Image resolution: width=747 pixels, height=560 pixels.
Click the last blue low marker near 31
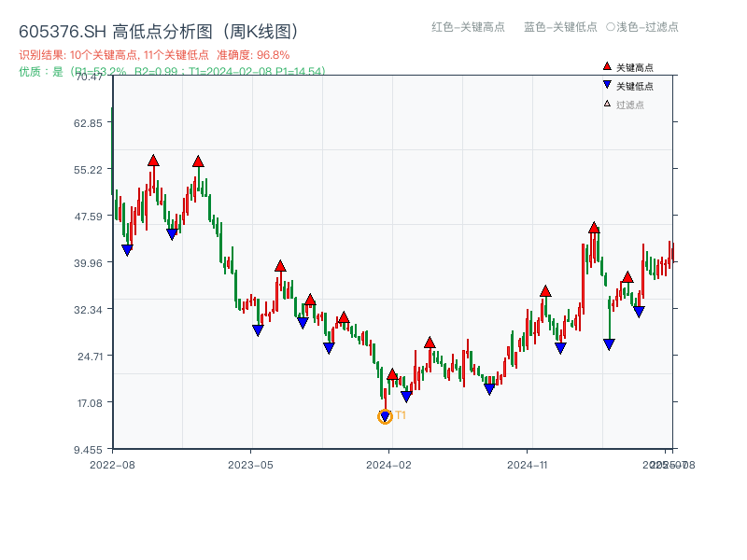639,312
